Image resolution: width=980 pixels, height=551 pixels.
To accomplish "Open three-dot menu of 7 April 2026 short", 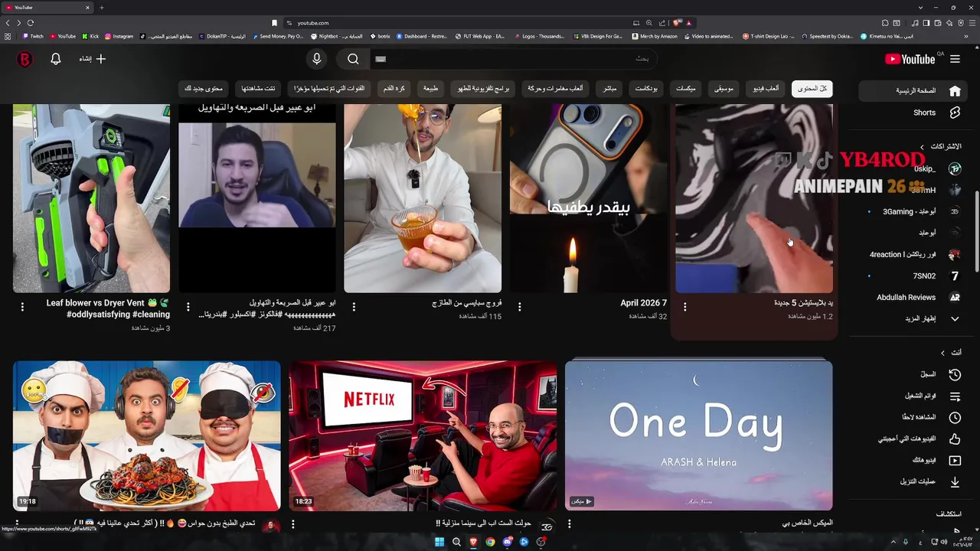I will tap(519, 307).
